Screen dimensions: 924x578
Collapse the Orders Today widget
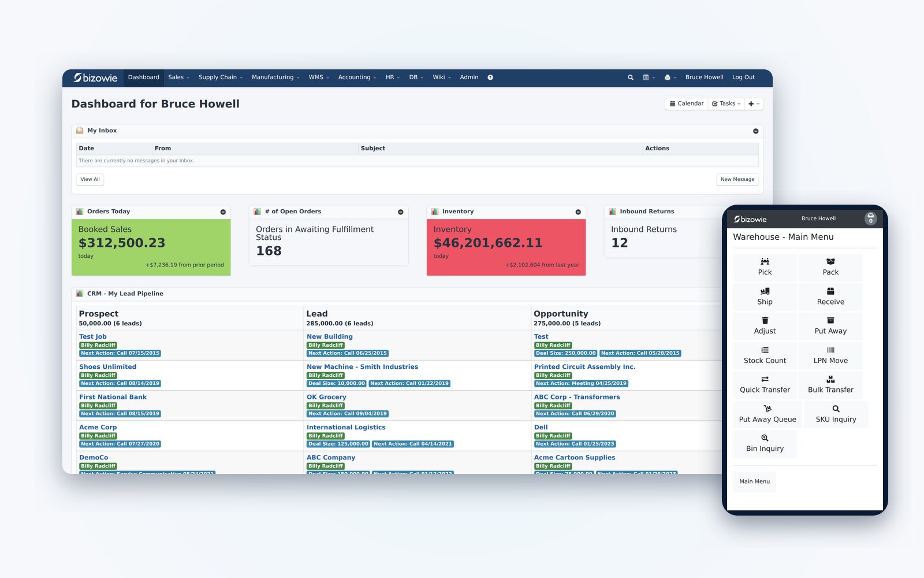click(x=223, y=212)
